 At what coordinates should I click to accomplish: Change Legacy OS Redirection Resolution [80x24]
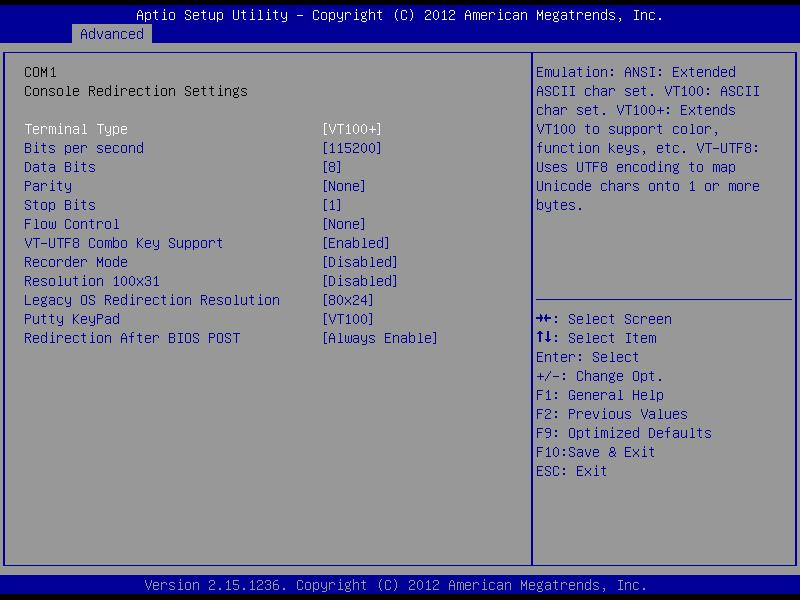347,300
